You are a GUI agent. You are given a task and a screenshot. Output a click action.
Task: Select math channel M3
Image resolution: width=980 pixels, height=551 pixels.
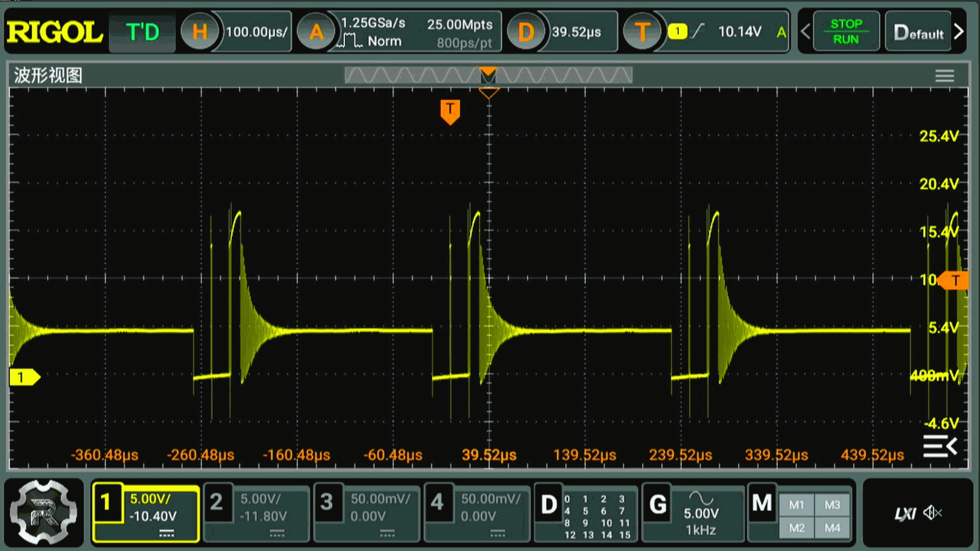click(832, 505)
